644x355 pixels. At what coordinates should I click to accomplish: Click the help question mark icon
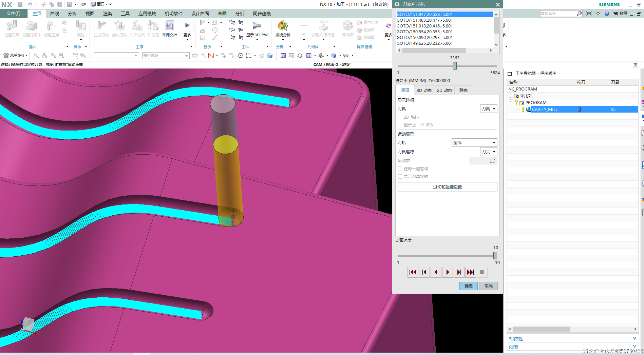coord(607,14)
